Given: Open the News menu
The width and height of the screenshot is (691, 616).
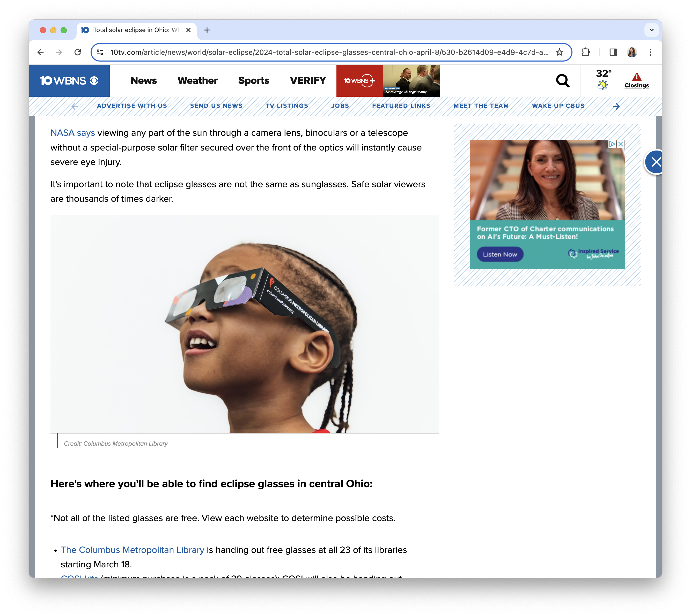Looking at the screenshot, I should (144, 80).
